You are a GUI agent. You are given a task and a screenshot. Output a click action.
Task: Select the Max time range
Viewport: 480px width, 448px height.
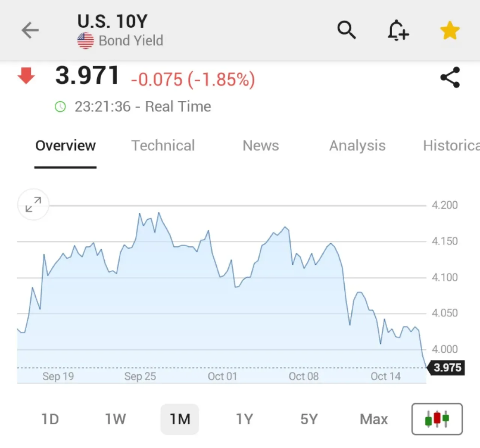pos(374,419)
